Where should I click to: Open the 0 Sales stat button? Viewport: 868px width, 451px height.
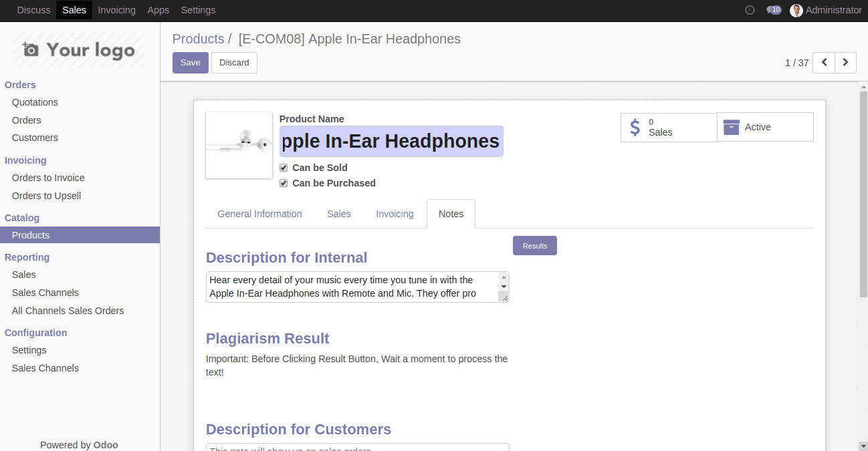[669, 127]
